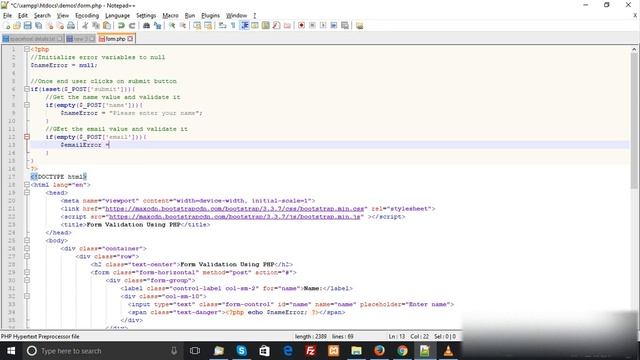
Task: Open the Settings menu
Action: (146, 16)
